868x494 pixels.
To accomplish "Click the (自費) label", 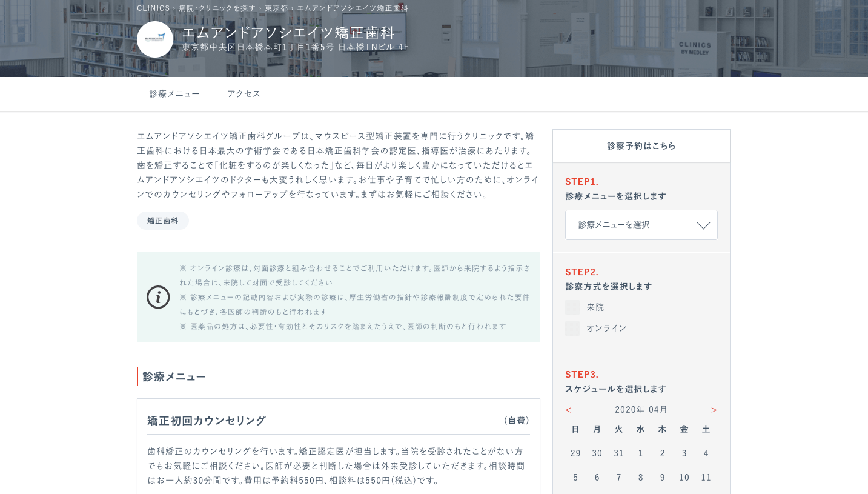I will 517,420.
